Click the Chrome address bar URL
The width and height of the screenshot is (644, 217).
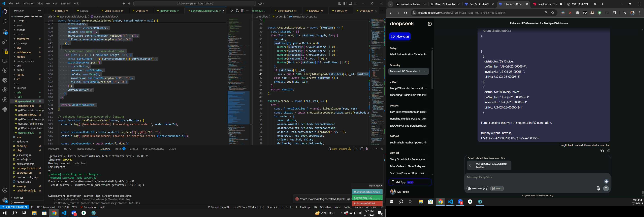(461, 13)
